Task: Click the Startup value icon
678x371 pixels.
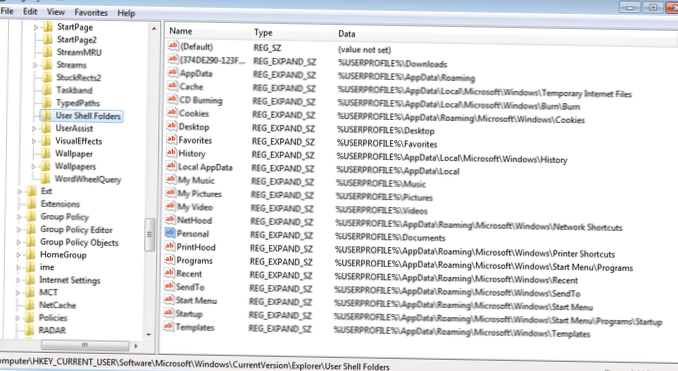Action: [x=168, y=313]
